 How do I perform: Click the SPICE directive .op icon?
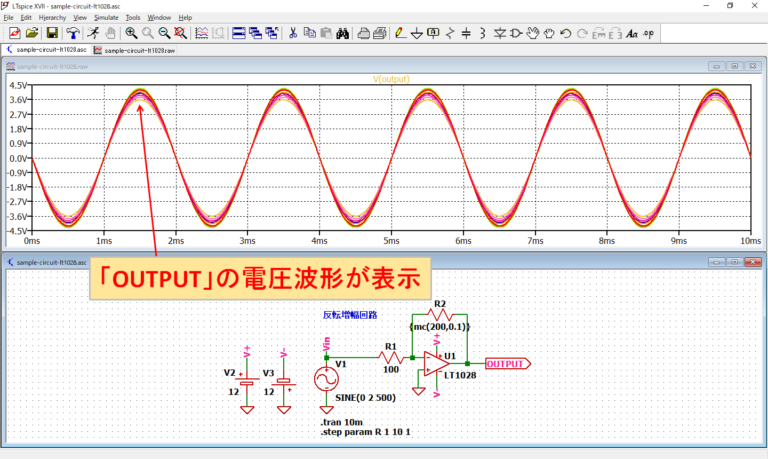pos(648,33)
